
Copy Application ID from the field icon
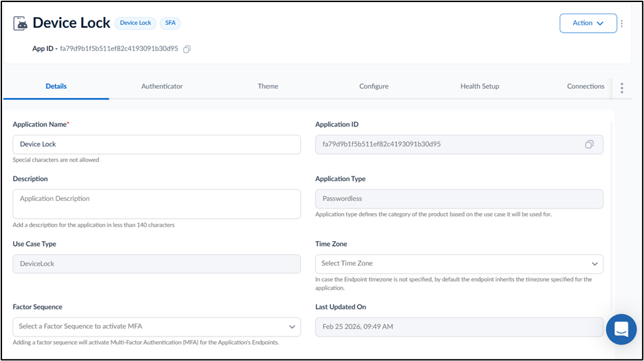(x=589, y=144)
